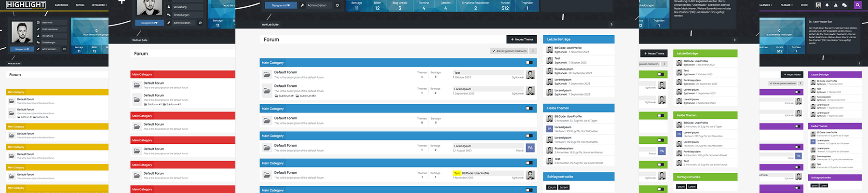Click the power logout icon beside Administration in center panel

(x=337, y=5)
